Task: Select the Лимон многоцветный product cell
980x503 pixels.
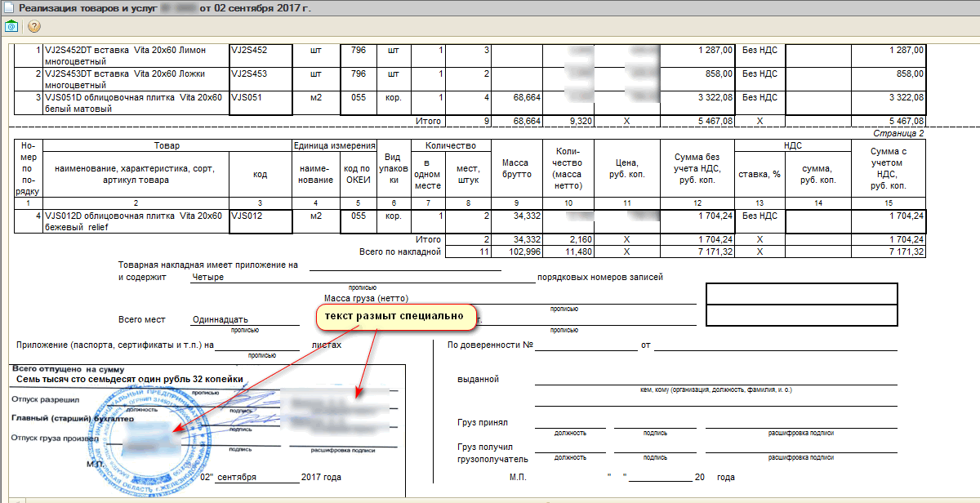Action: click(x=135, y=56)
